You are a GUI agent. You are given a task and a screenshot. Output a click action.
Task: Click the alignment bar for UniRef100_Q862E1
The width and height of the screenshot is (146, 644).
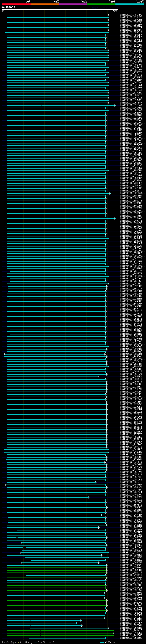53,377
